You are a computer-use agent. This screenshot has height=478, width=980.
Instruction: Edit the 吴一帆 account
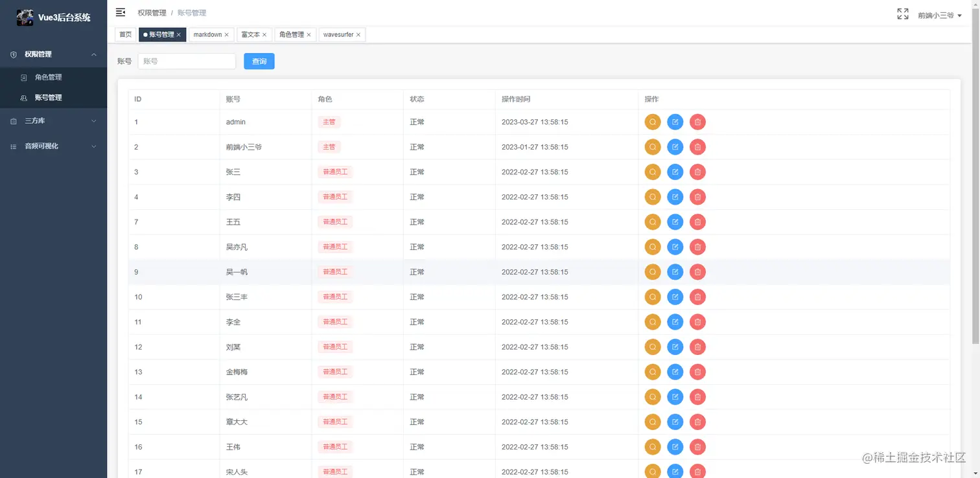click(675, 272)
